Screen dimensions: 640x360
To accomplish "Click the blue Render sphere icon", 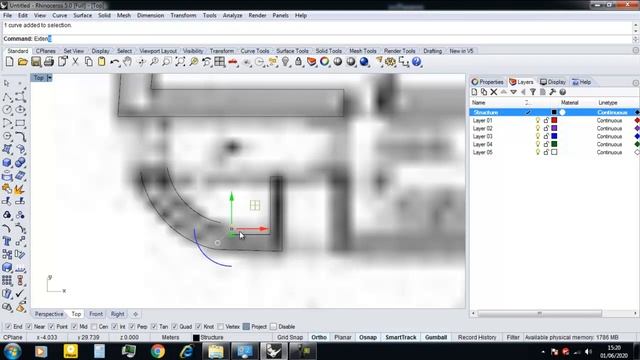I will click(x=364, y=62).
